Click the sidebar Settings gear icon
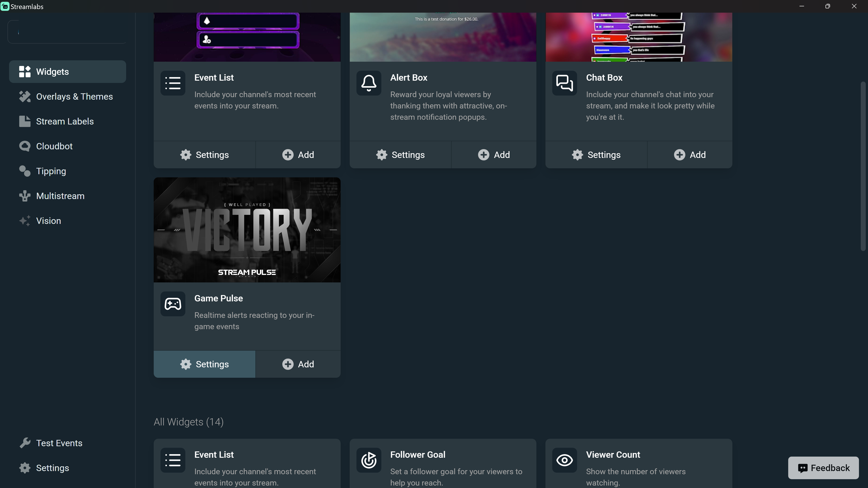Screen dimensions: 868x488 pyautogui.click(x=25, y=468)
